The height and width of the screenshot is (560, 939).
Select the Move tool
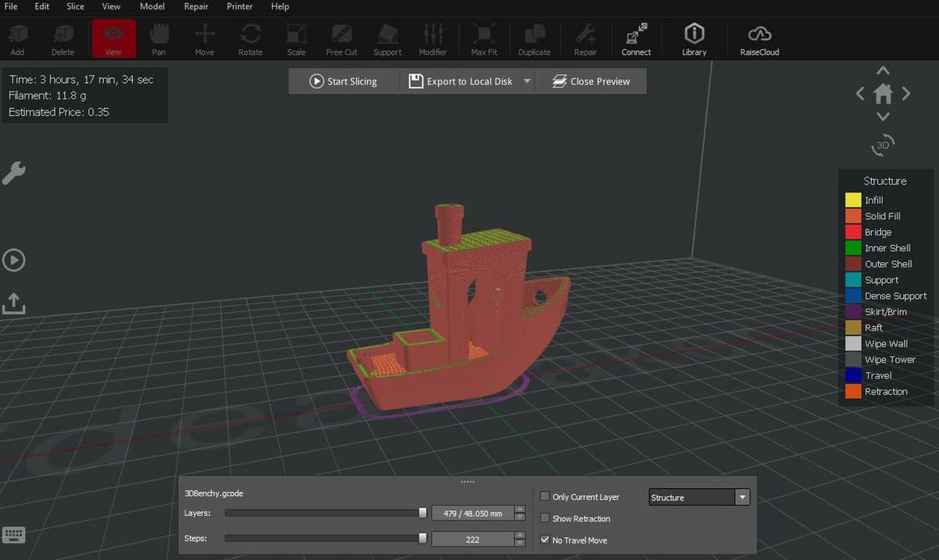(x=204, y=38)
